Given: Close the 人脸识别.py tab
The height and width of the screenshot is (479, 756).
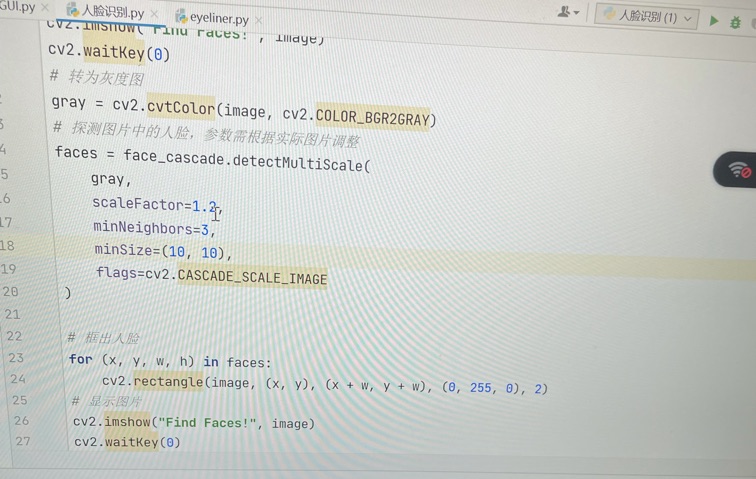Looking at the screenshot, I should [154, 14].
